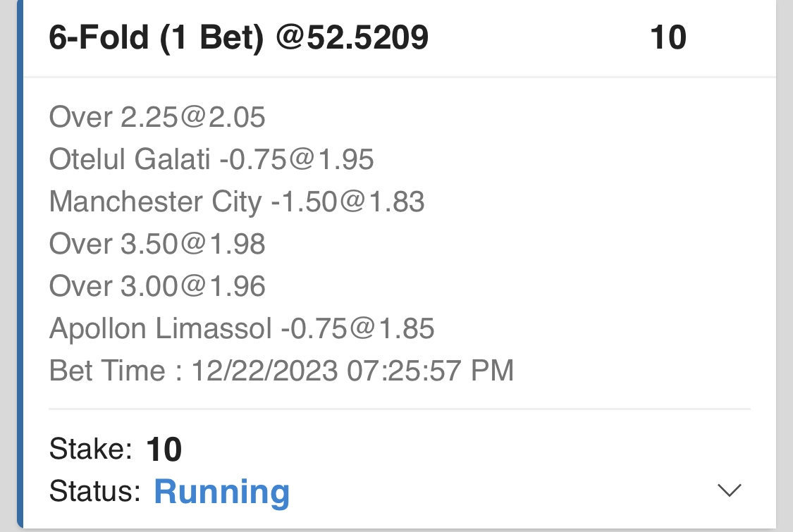Click the Bet Time label
Viewport: 793px width, 532px height.
click(x=116, y=371)
